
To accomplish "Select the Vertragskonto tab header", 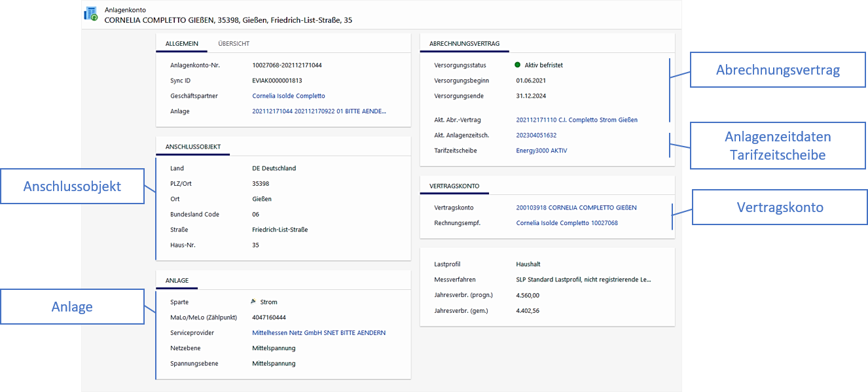I will tap(454, 186).
